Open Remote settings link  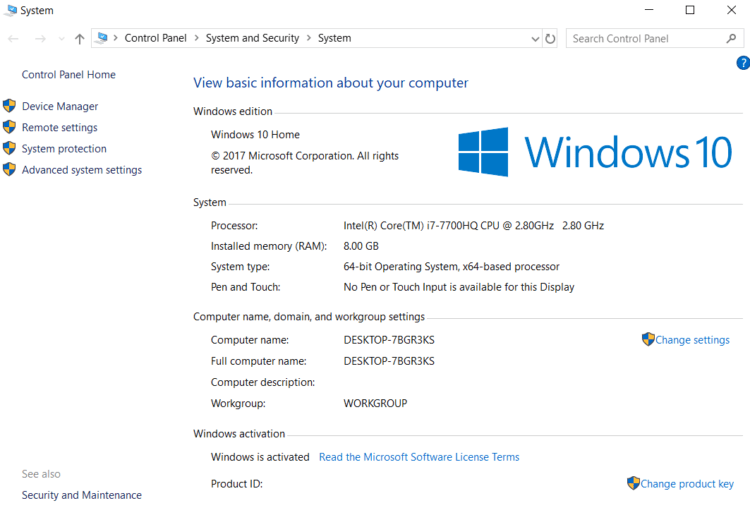click(59, 127)
